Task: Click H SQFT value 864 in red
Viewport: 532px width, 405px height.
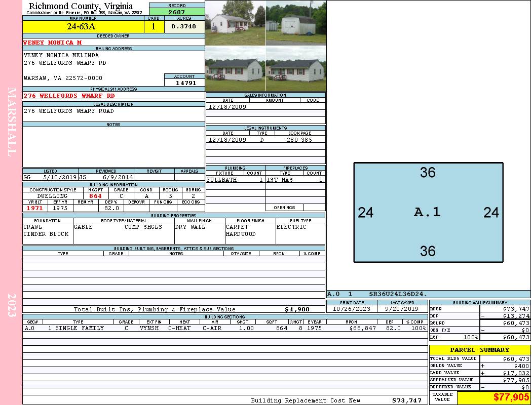Action: (96, 196)
